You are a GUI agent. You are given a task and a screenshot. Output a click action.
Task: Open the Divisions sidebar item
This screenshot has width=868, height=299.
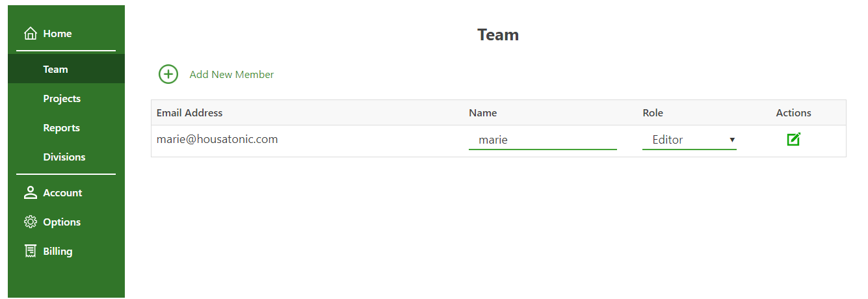(x=64, y=157)
